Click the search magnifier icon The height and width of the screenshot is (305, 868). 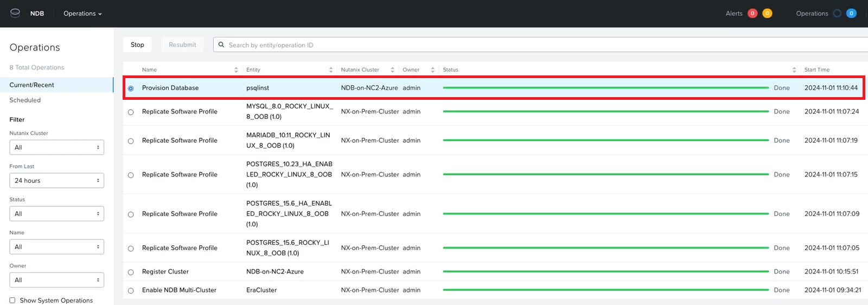point(221,45)
